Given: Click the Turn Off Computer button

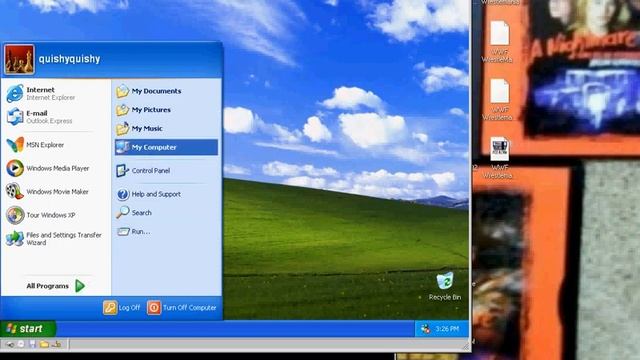Looking at the screenshot, I should point(182,308).
